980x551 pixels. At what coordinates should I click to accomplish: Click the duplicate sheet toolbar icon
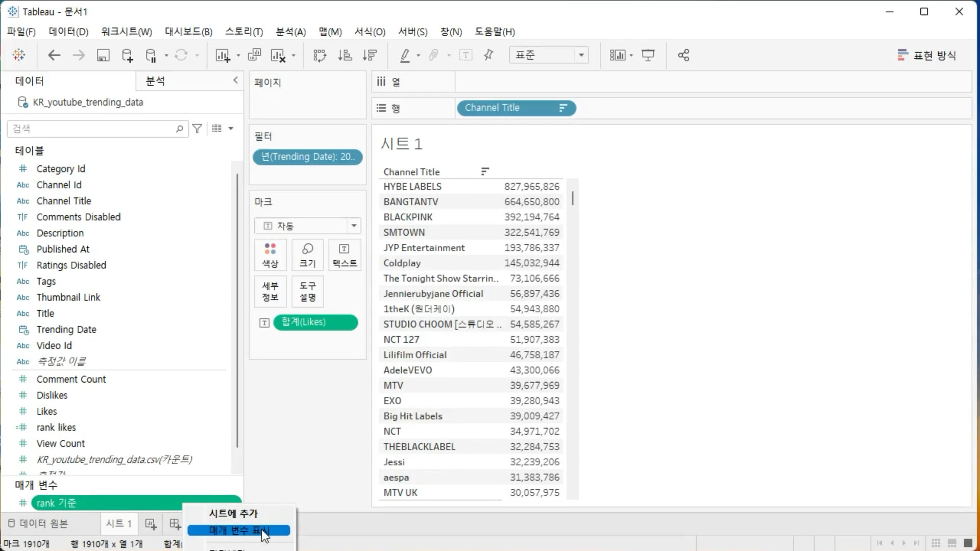tap(254, 55)
